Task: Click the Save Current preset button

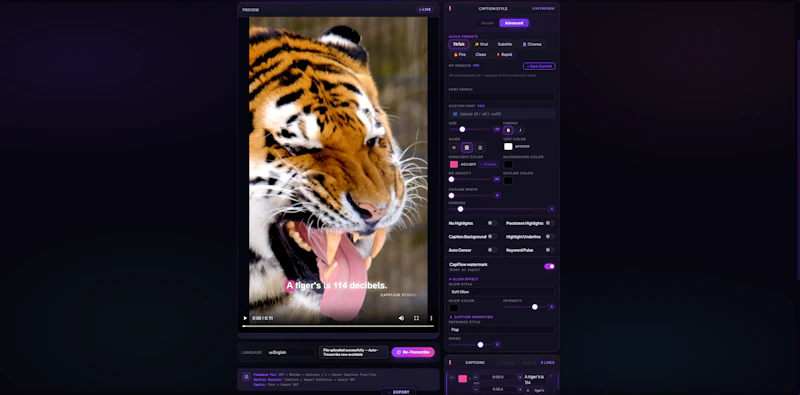Action: pos(539,66)
